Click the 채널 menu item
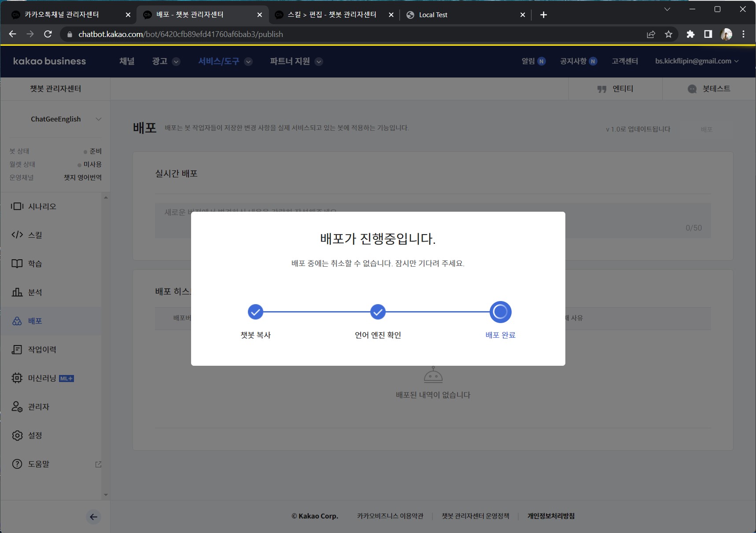Viewport: 756px width, 533px height. (x=127, y=61)
